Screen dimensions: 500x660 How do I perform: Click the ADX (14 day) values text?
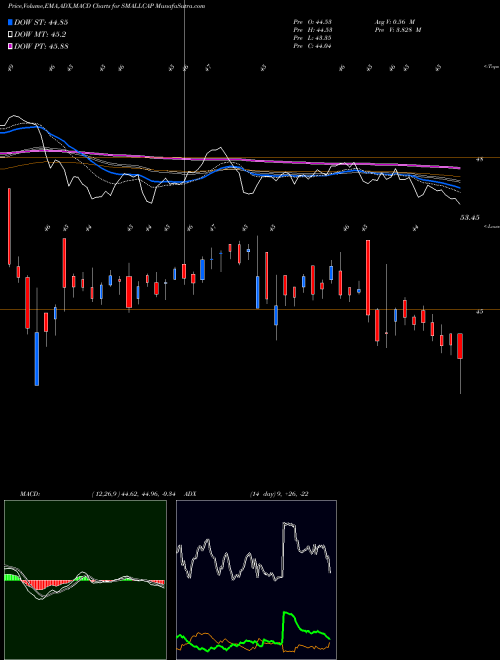click(279, 494)
